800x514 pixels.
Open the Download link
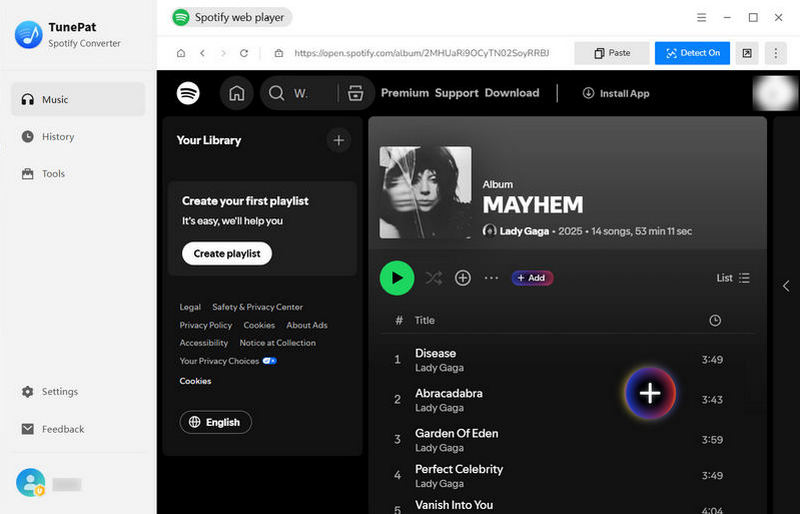512,93
